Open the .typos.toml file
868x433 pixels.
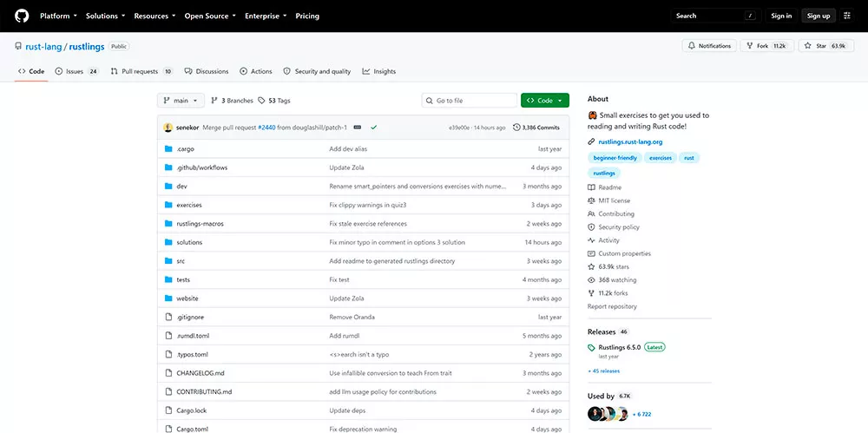pyautogui.click(x=192, y=354)
